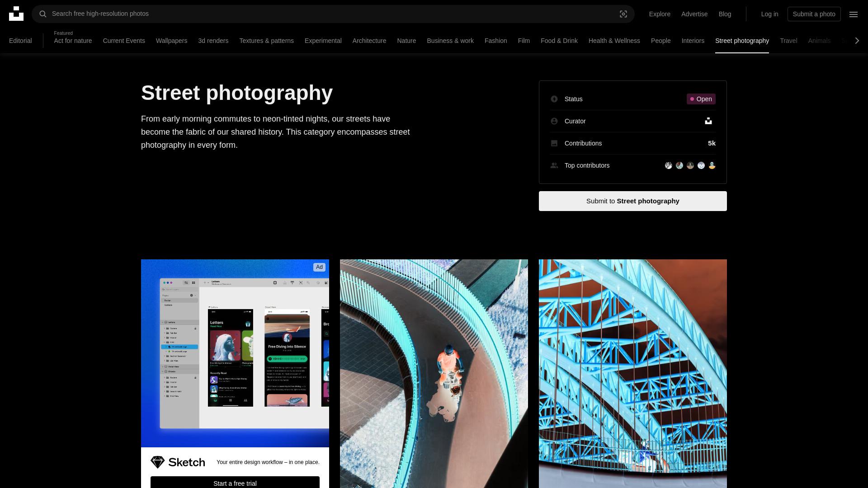Viewport: 868px width, 488px height.
Task: Click the Sketch diamond logo
Action: point(157,462)
